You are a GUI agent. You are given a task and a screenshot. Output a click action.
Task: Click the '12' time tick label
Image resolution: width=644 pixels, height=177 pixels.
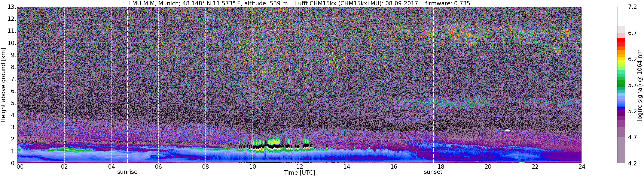299,167
